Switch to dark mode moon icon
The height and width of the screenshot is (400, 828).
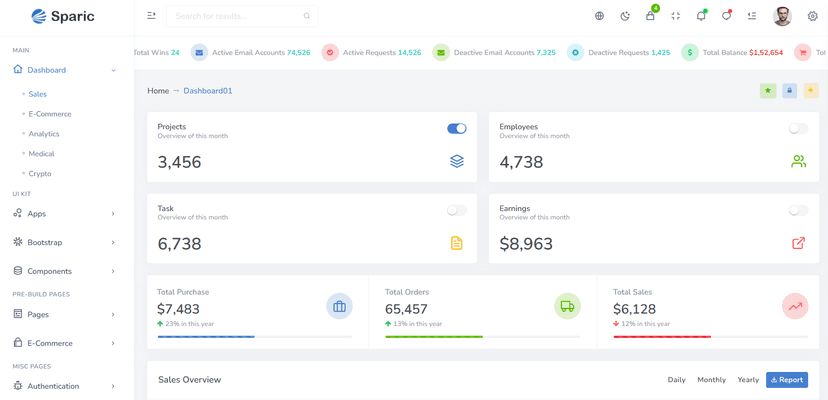(625, 16)
